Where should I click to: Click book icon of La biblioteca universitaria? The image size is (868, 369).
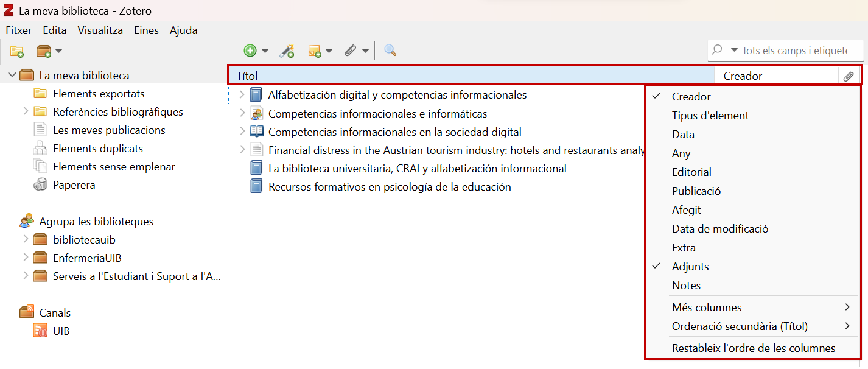(x=256, y=168)
